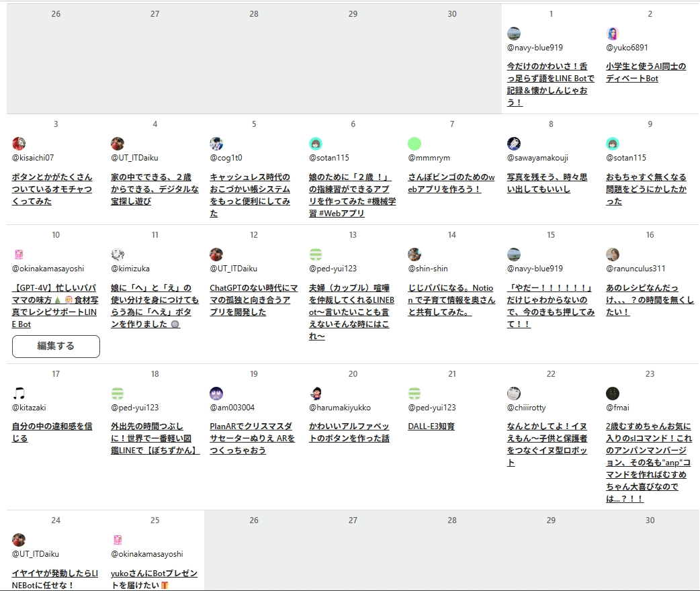The image size is (700, 591).
Task: Click sotan115 avatar on day 9
Action: (x=613, y=144)
